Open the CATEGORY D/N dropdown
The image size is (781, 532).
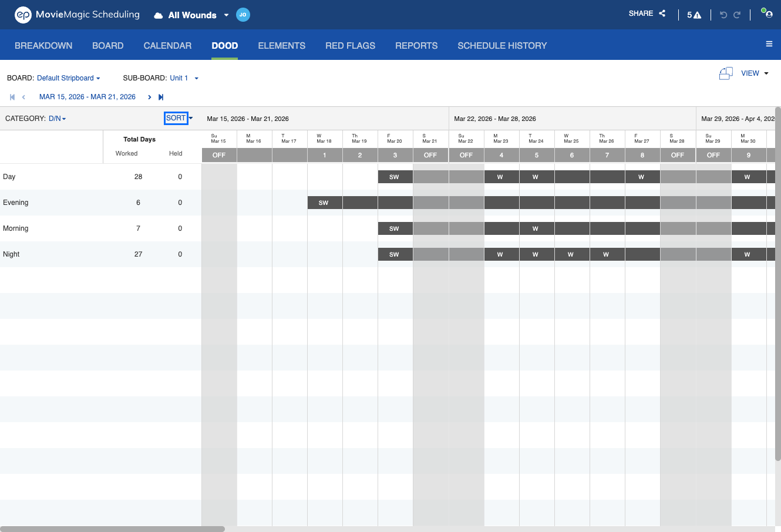[57, 119]
